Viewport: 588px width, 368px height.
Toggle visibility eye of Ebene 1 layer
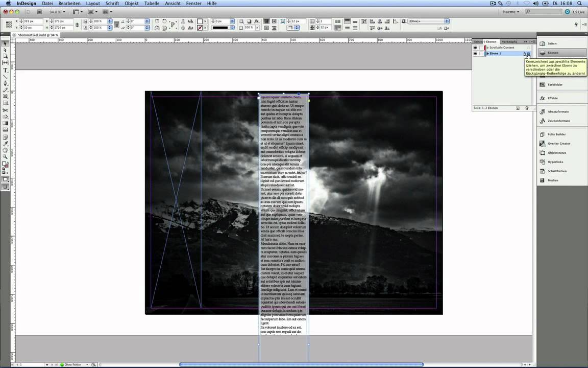pos(475,53)
